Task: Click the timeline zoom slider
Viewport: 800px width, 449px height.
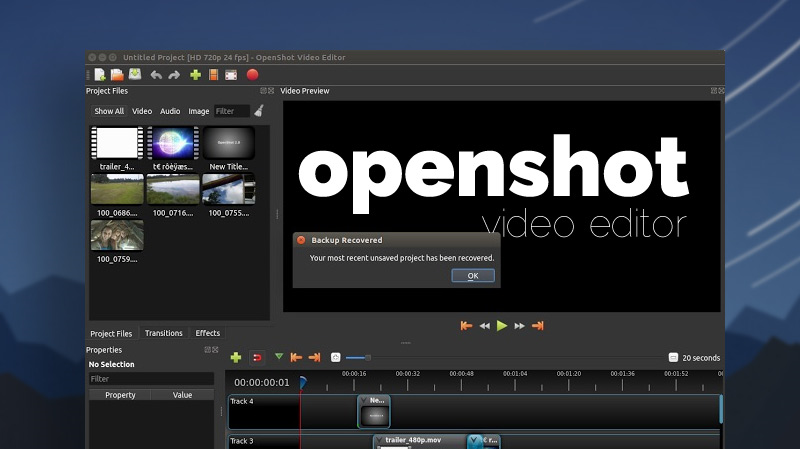Action: point(368,357)
